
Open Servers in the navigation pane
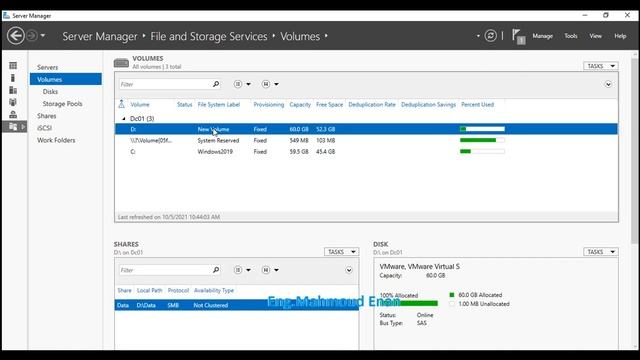click(47, 67)
